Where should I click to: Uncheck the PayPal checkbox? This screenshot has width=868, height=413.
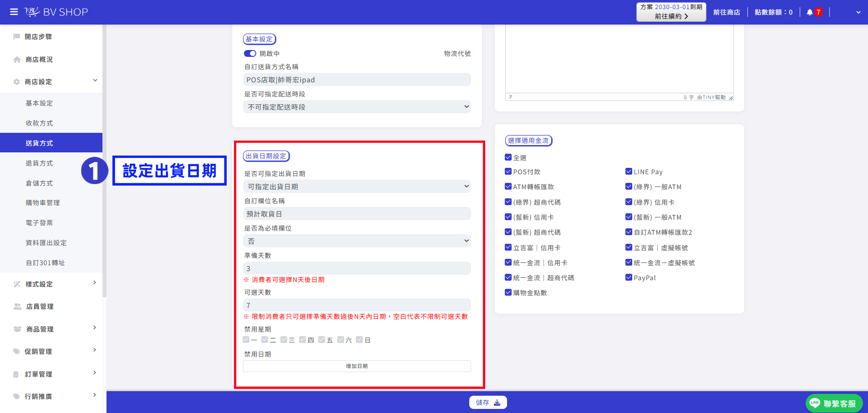point(629,277)
